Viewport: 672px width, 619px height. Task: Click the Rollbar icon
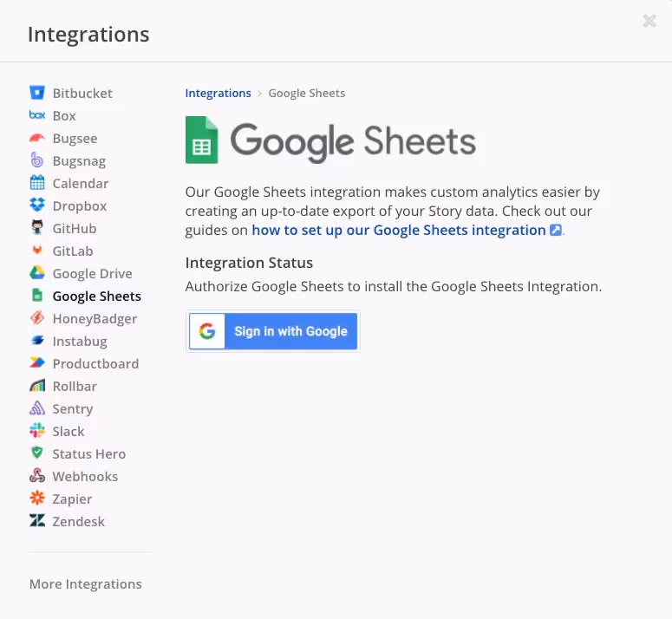click(37, 386)
